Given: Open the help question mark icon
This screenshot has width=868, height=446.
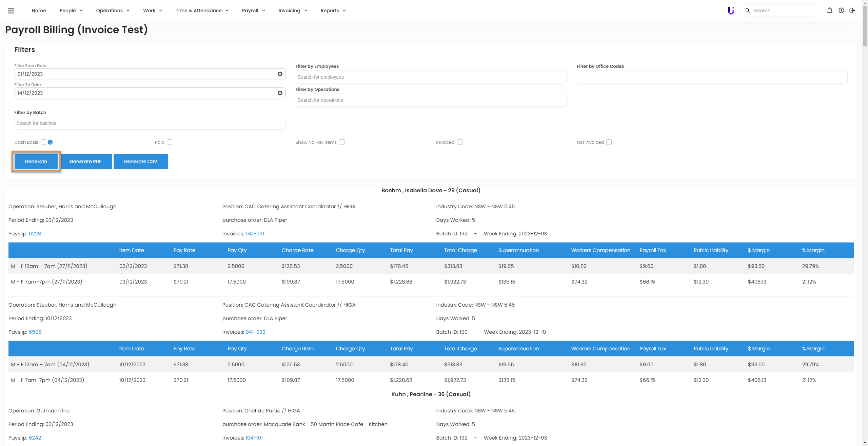Looking at the screenshot, I should coord(841,11).
